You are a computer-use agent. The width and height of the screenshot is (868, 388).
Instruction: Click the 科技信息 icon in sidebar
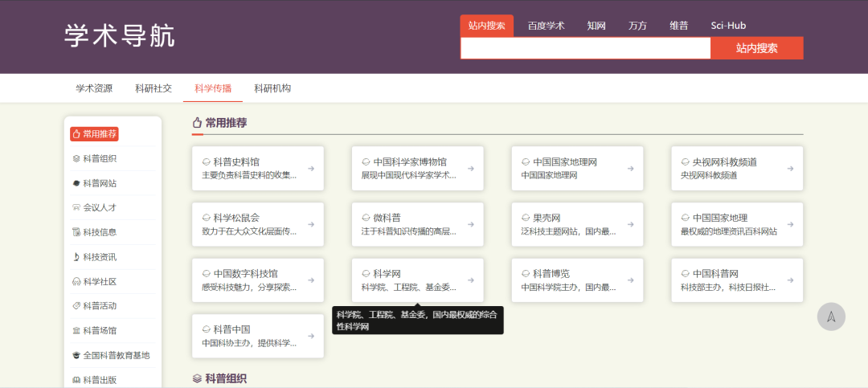tap(76, 232)
